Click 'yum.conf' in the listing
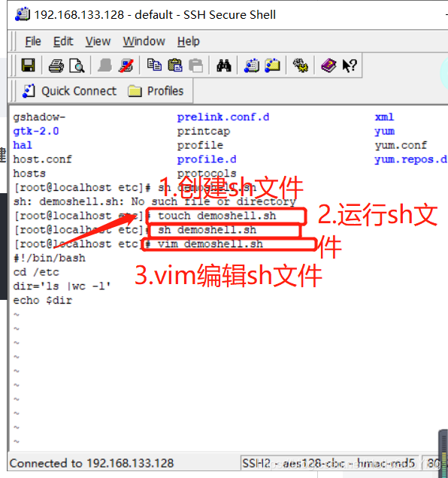 click(401, 145)
